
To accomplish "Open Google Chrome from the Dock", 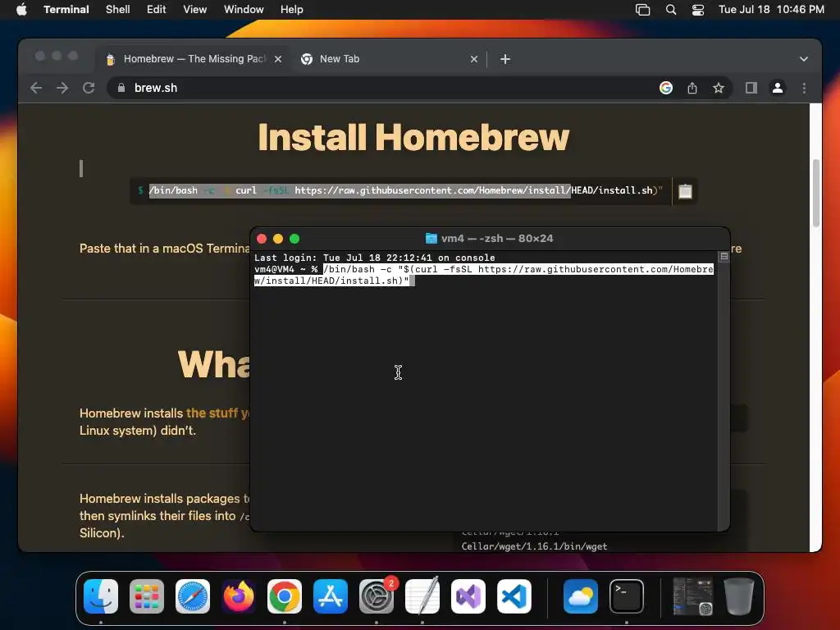I will (x=285, y=596).
